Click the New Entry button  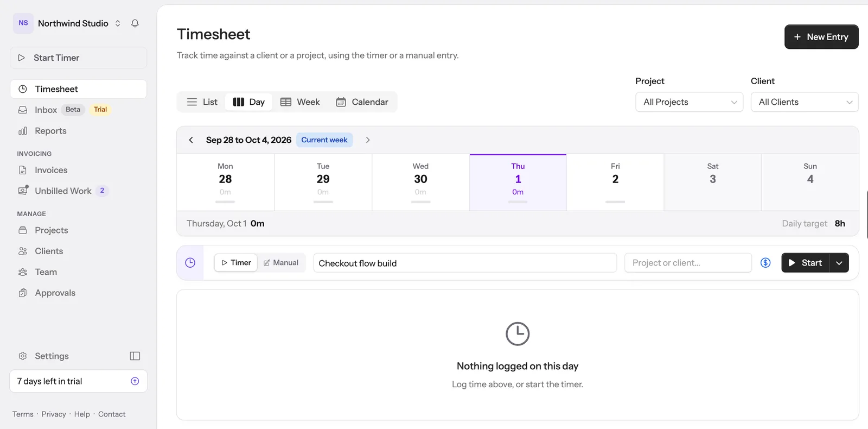coord(821,37)
